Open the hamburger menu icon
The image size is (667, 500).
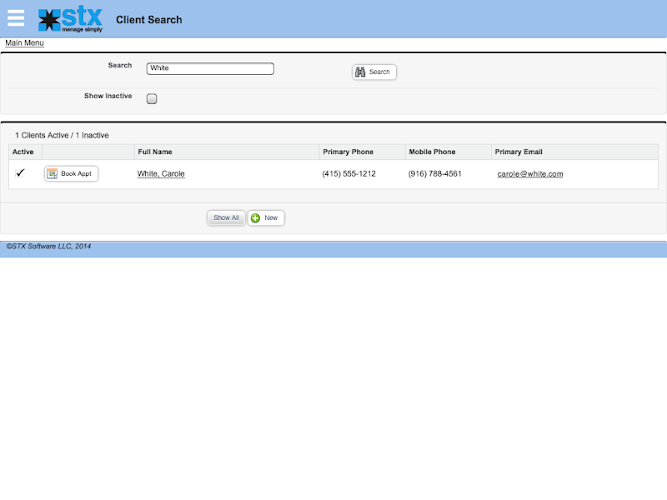16,18
